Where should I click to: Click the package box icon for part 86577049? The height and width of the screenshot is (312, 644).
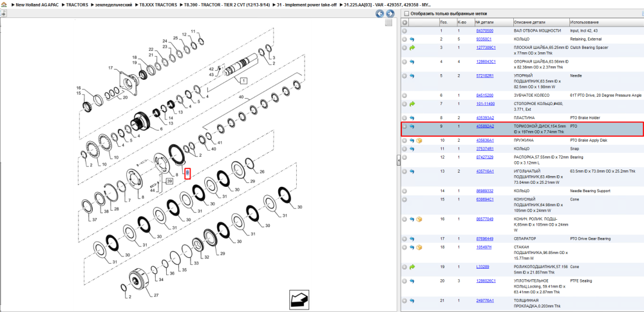(419, 219)
